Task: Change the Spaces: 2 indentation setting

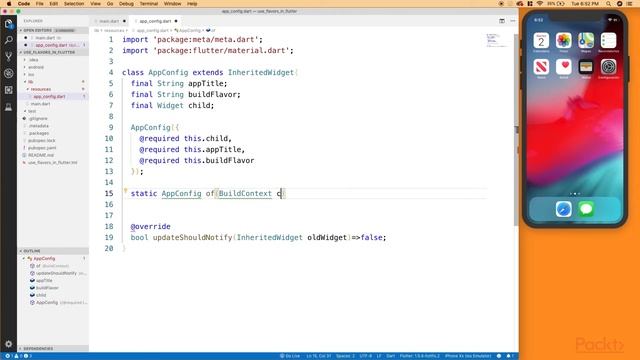Action: 345,356
